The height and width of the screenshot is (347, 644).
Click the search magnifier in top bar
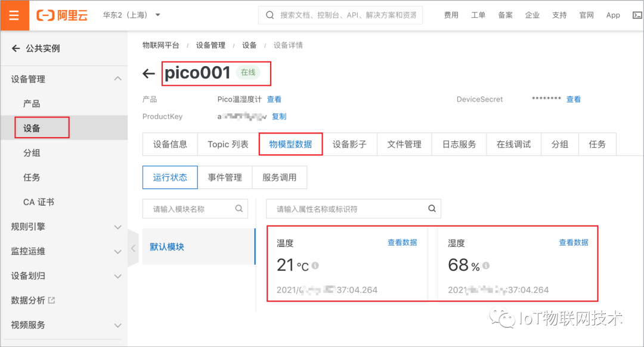270,15
